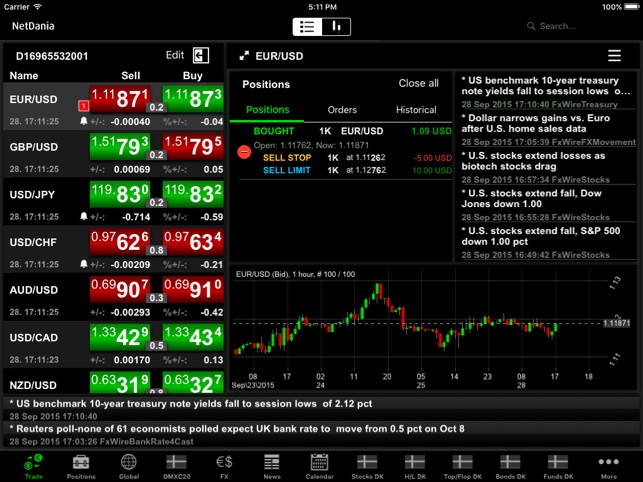
Task: Switch to list view toggle in header
Action: click(307, 27)
